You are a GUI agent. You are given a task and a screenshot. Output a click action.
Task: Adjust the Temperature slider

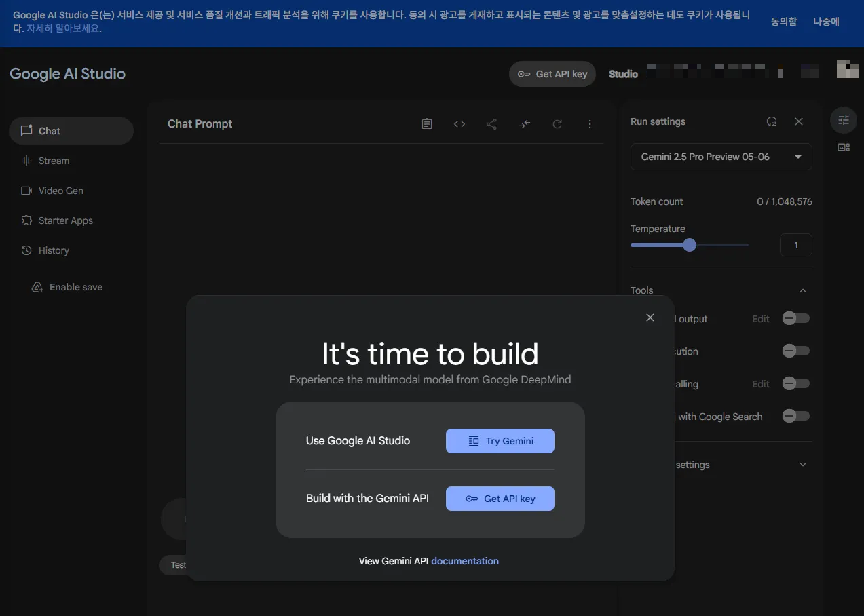690,245
